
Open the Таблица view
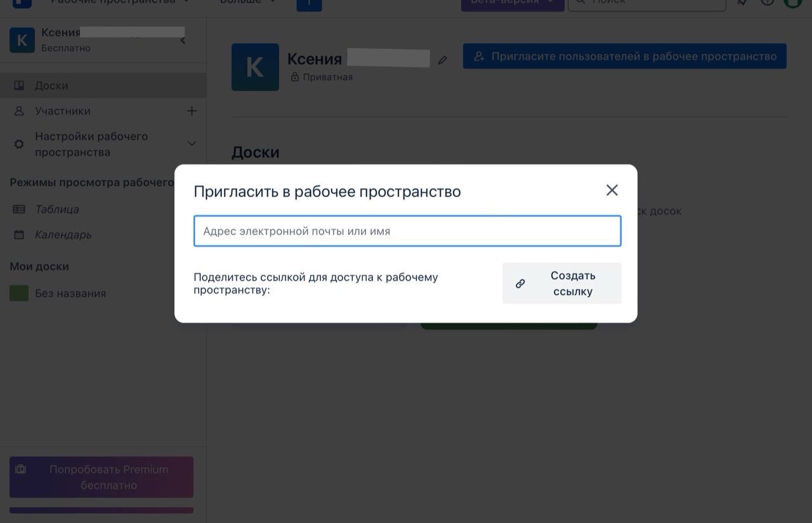click(x=57, y=209)
